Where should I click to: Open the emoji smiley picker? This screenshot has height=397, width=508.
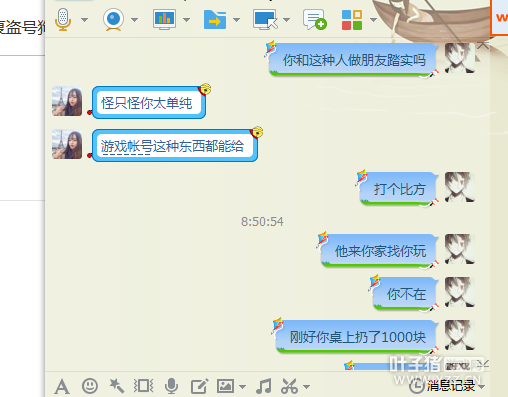pyautogui.click(x=90, y=386)
